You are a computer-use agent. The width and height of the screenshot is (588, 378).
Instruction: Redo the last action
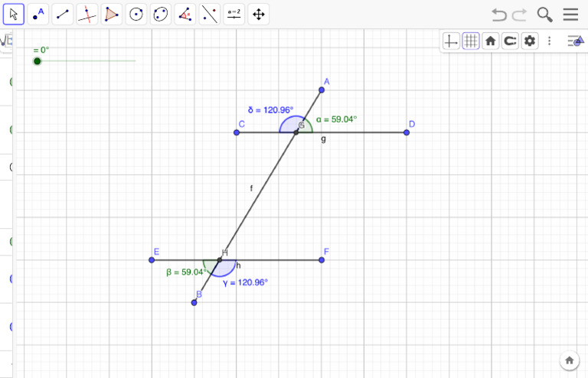point(519,15)
